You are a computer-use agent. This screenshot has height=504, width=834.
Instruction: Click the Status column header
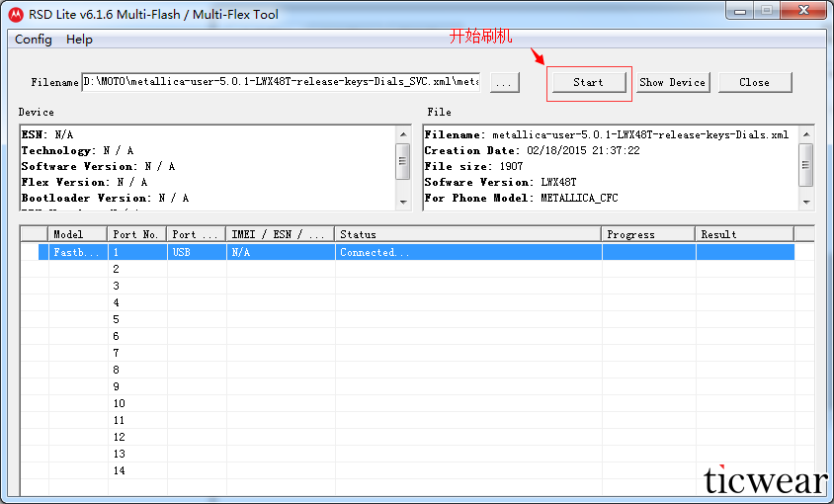pos(467,235)
